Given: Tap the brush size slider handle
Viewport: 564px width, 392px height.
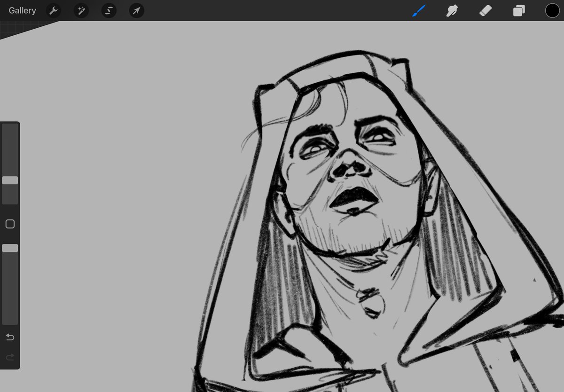Looking at the screenshot, I should [x=10, y=180].
